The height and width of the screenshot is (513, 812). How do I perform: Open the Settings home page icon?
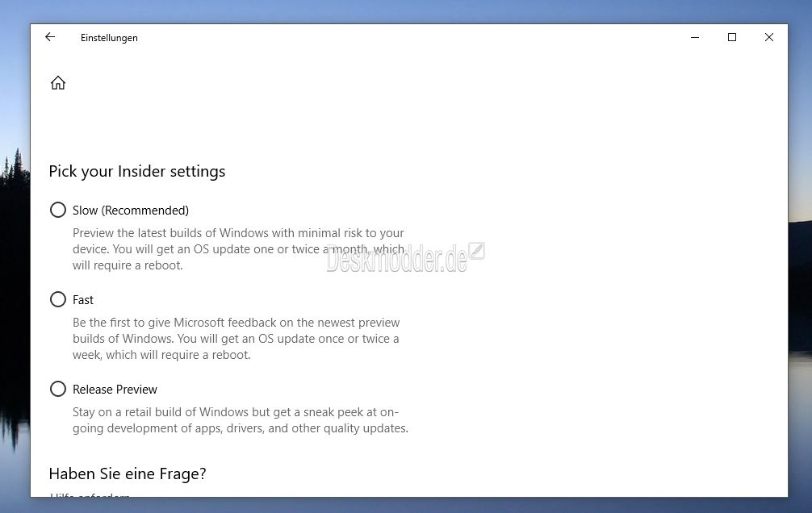coord(58,83)
